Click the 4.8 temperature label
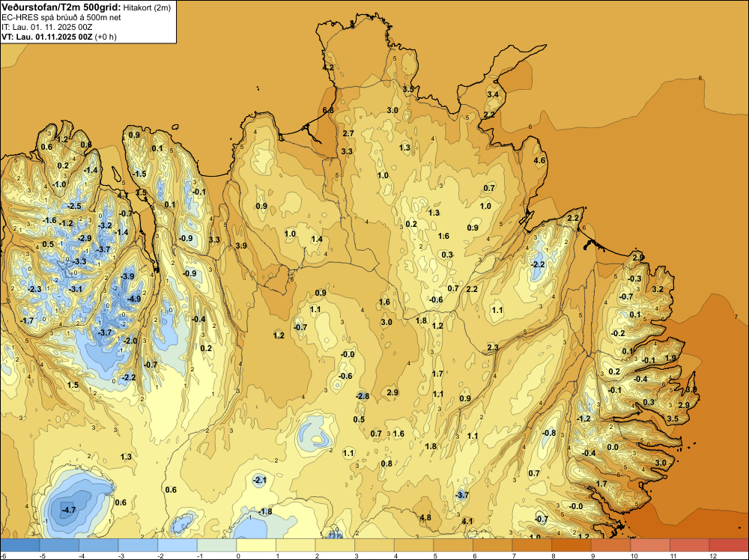This screenshot has width=749, height=560. tap(425, 517)
